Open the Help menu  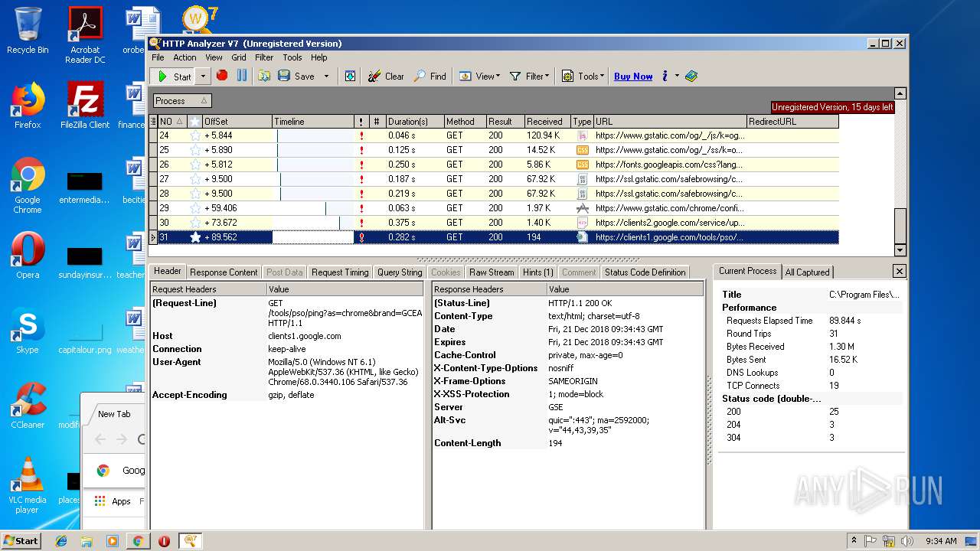pyautogui.click(x=319, y=57)
